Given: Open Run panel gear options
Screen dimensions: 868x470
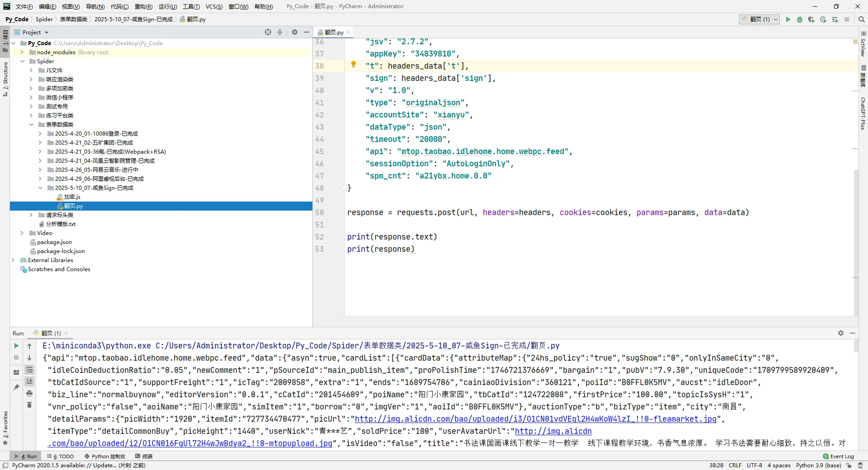Looking at the screenshot, I should coord(841,333).
